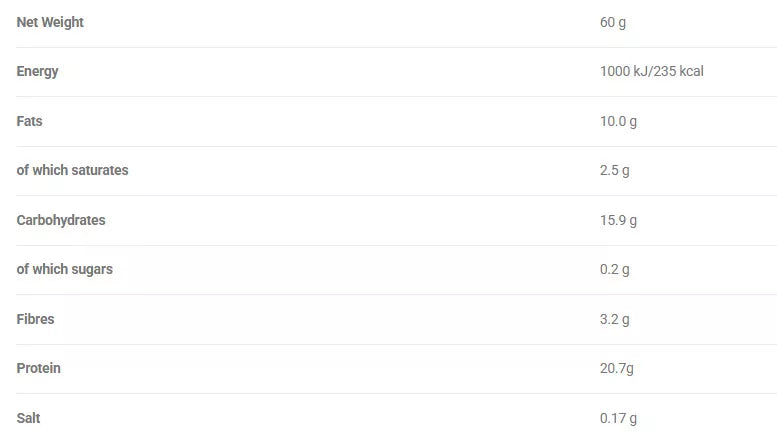Click the Protein label

(39, 368)
